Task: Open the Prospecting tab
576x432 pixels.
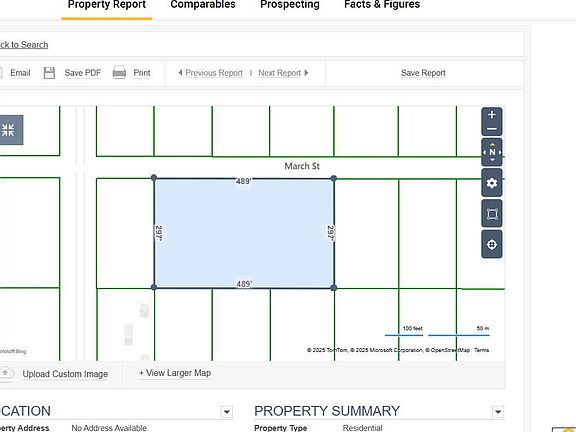Action: click(x=290, y=5)
